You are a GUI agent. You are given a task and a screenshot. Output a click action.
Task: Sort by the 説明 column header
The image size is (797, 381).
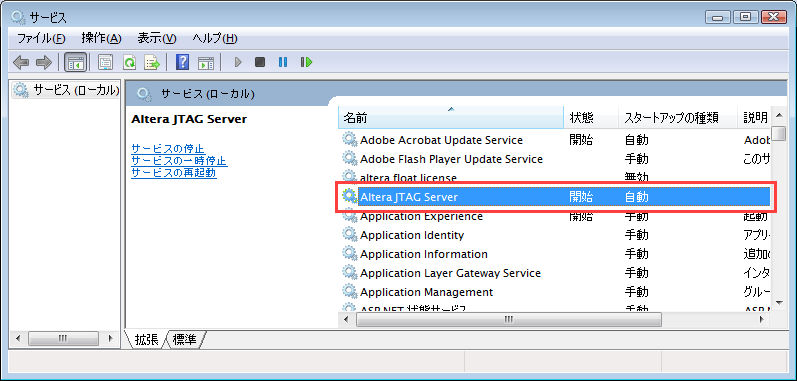pyautogui.click(x=755, y=118)
